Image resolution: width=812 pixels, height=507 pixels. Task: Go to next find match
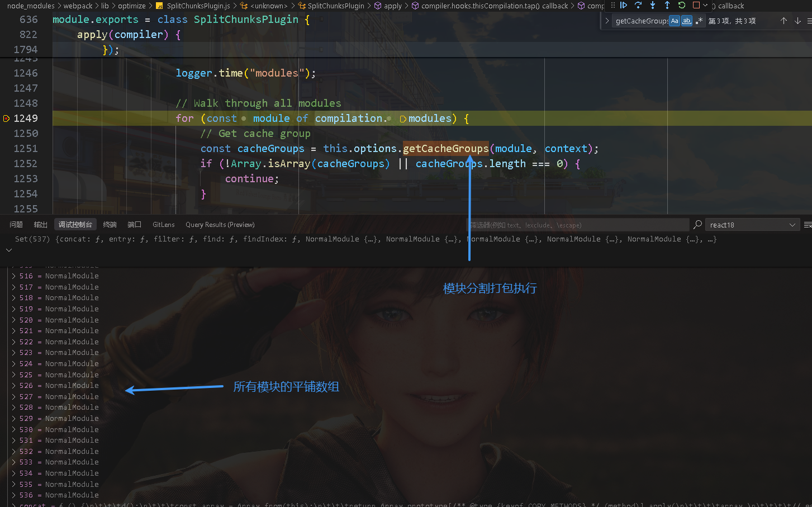click(797, 21)
